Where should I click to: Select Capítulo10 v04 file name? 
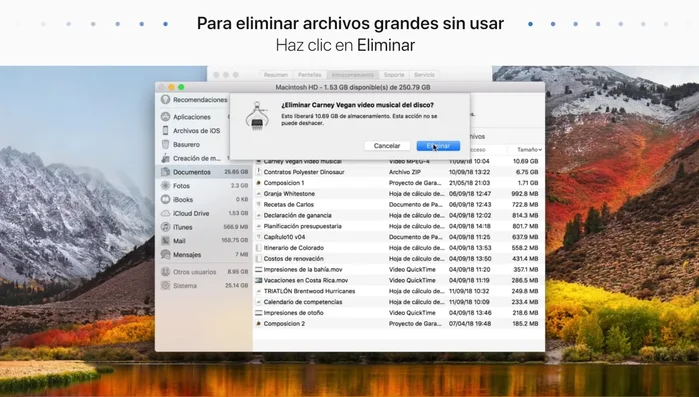(x=284, y=237)
